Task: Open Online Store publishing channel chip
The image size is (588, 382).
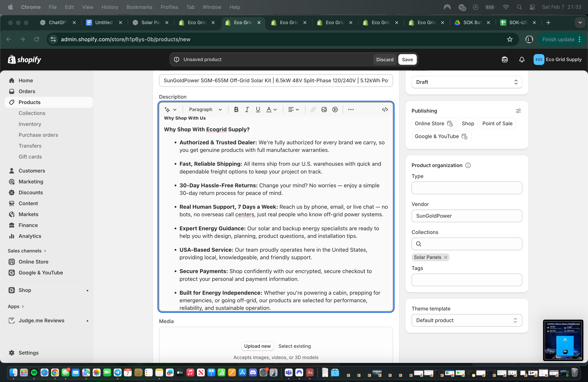Action: 434,124
